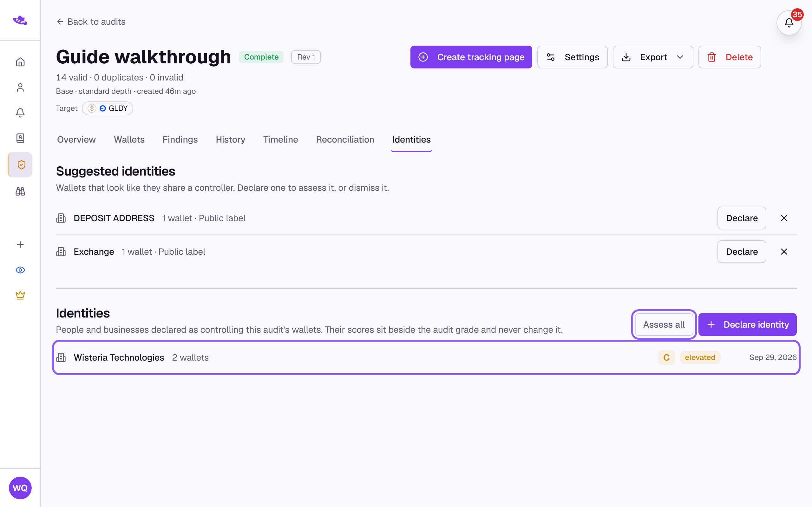This screenshot has height=507, width=812.
Task: Open the alerts bell in sidebar
Action: click(20, 113)
